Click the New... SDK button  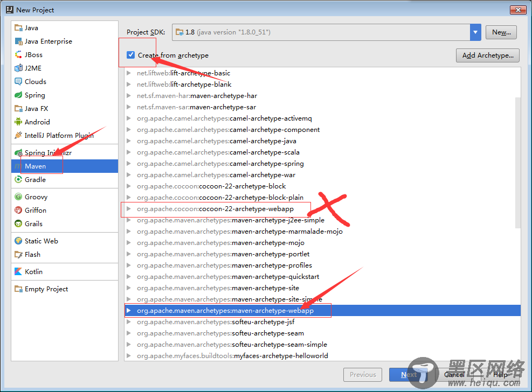point(501,32)
